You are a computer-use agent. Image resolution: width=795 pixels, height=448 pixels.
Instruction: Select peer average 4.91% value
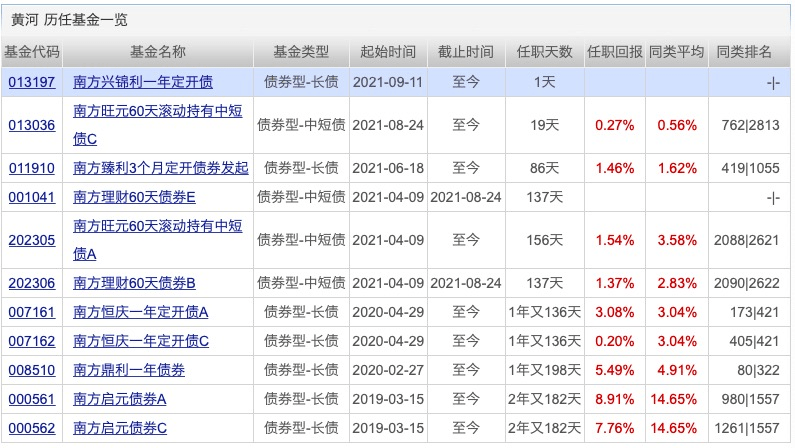(677, 370)
